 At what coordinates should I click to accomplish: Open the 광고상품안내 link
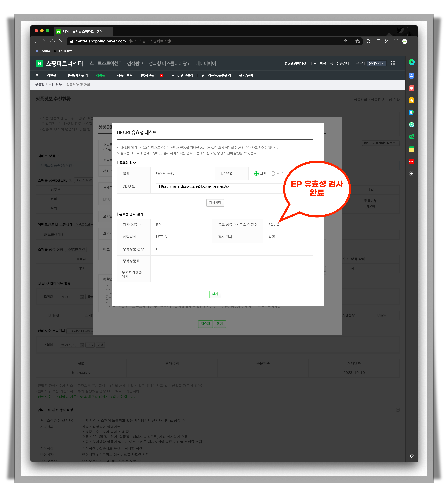(339, 63)
